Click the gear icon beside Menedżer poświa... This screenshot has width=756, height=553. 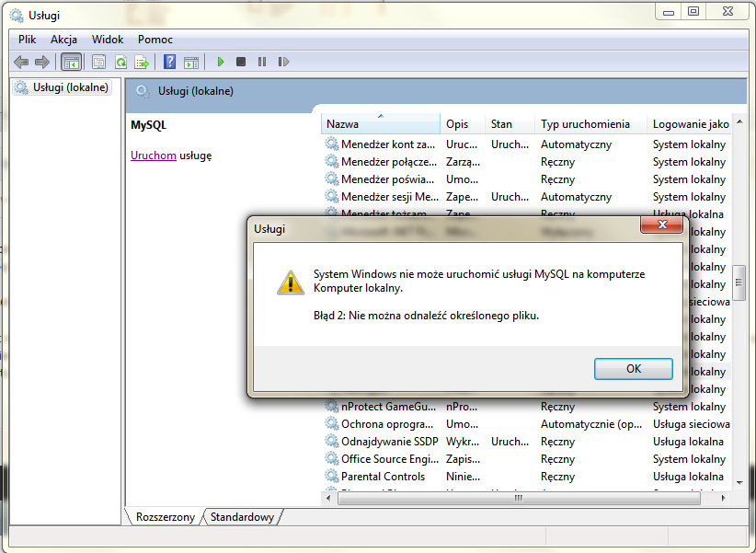point(332,179)
